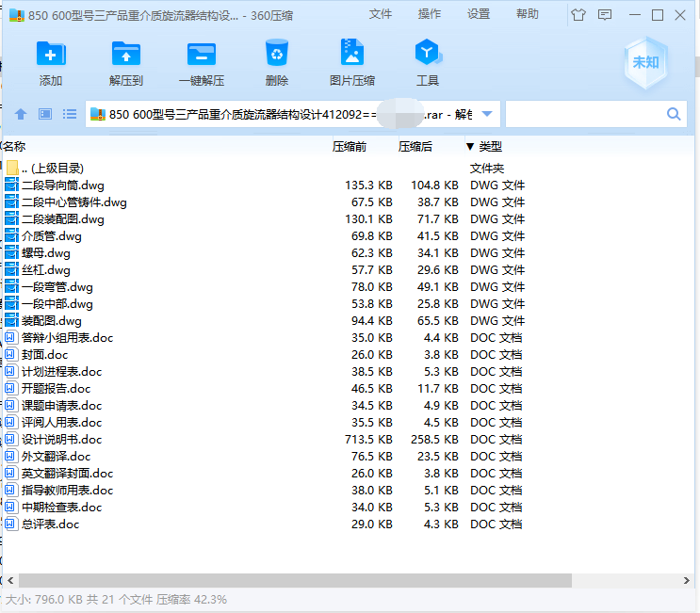
Task: Open the 图片压缩 image compress tool
Action: [352, 52]
